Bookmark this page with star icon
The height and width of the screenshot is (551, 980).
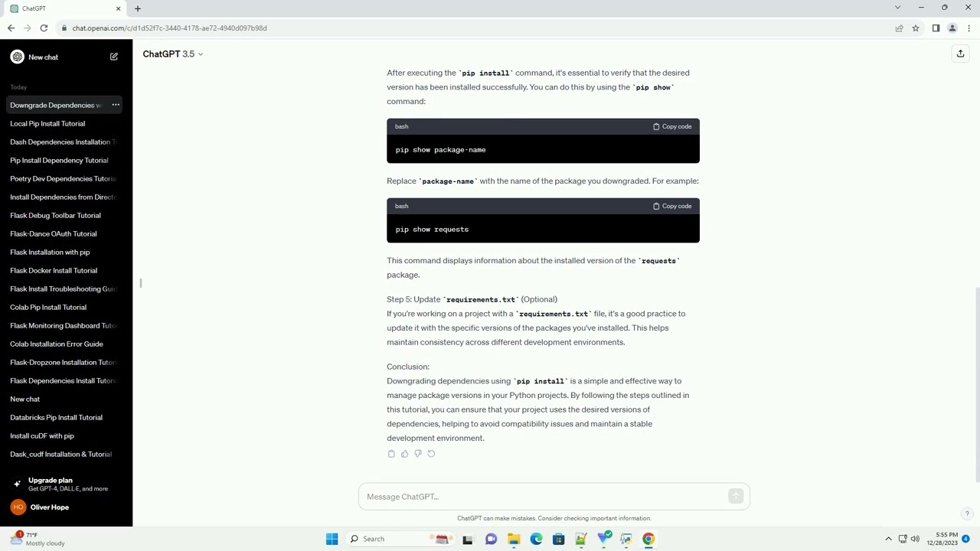pos(916,28)
